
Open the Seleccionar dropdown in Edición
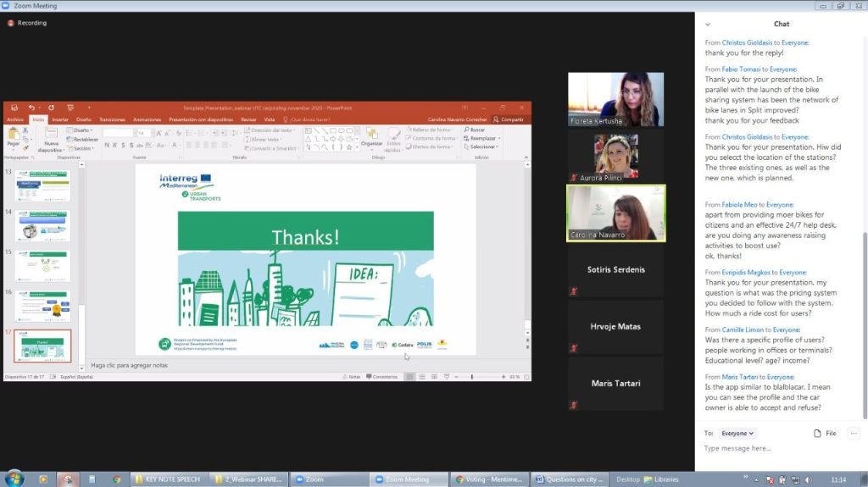[x=483, y=147]
